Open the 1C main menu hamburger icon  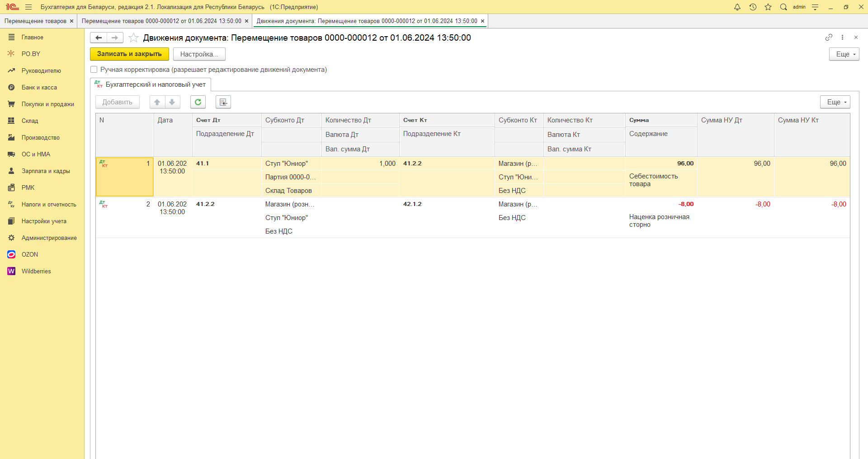(x=28, y=7)
